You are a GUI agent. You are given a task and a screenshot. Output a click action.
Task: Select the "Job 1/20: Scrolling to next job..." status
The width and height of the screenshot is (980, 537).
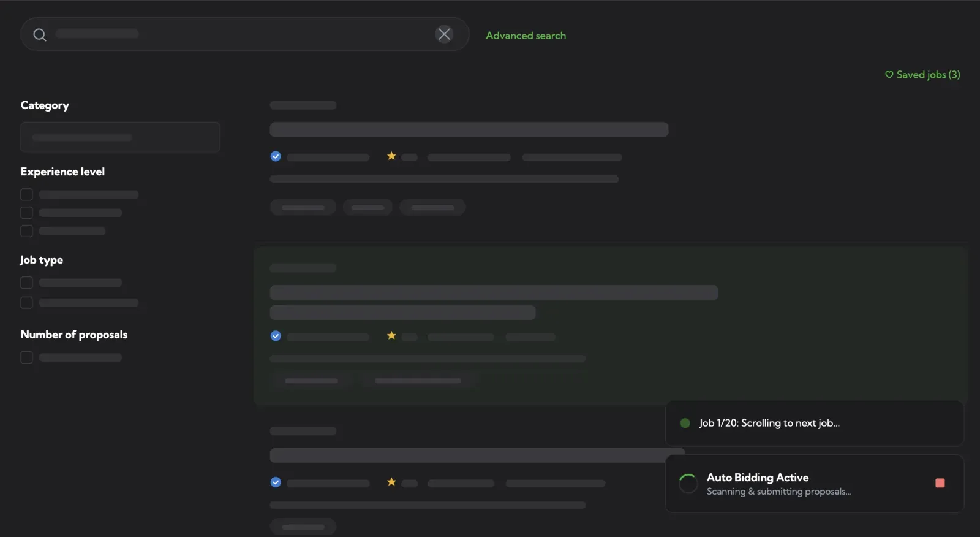[769, 423]
